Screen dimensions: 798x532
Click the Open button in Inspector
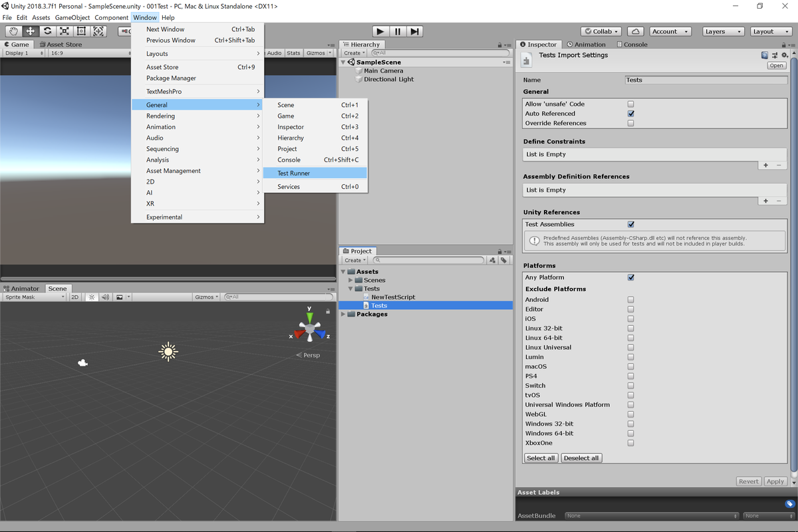point(777,66)
